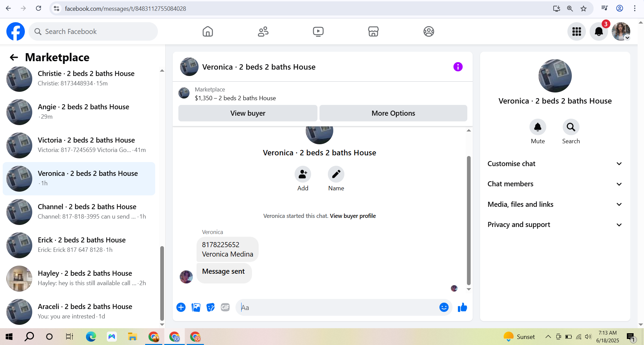Screen dimensions: 644x345
Task: Search within the conversation
Action: point(571,127)
